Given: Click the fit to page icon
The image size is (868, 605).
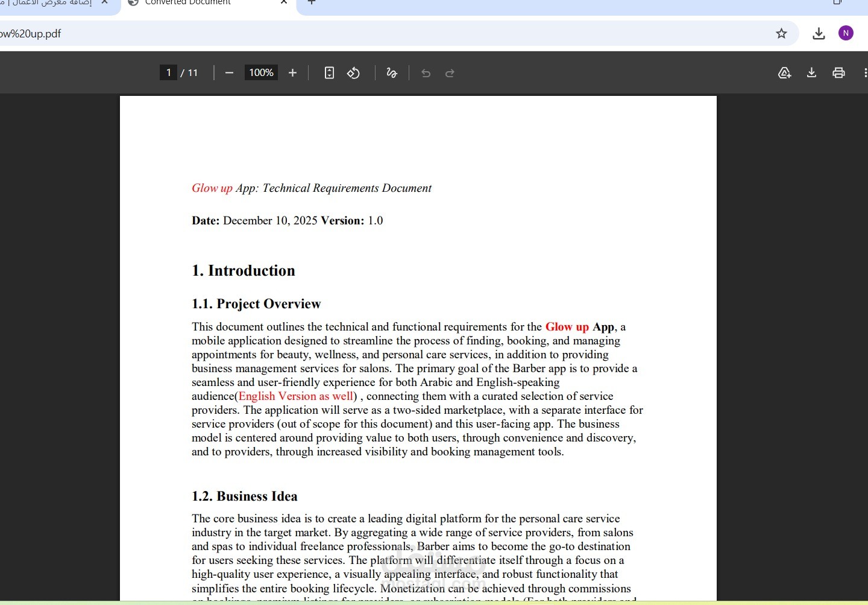Looking at the screenshot, I should (329, 73).
